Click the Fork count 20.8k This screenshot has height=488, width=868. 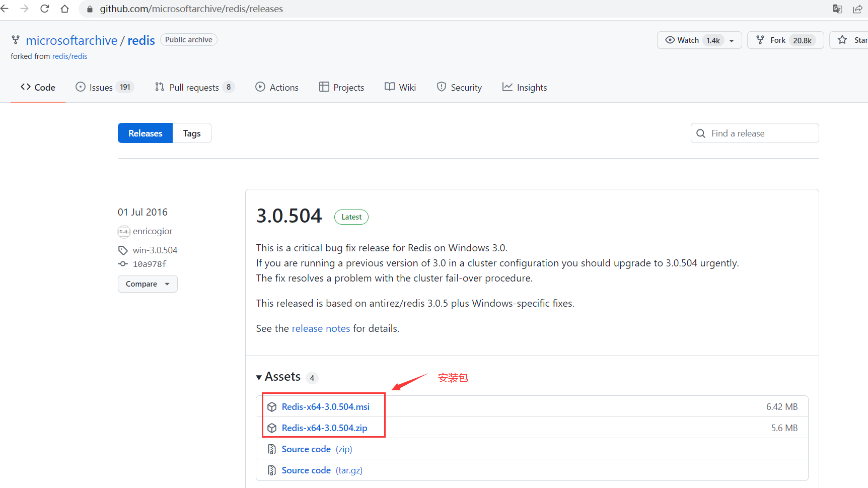click(x=802, y=40)
